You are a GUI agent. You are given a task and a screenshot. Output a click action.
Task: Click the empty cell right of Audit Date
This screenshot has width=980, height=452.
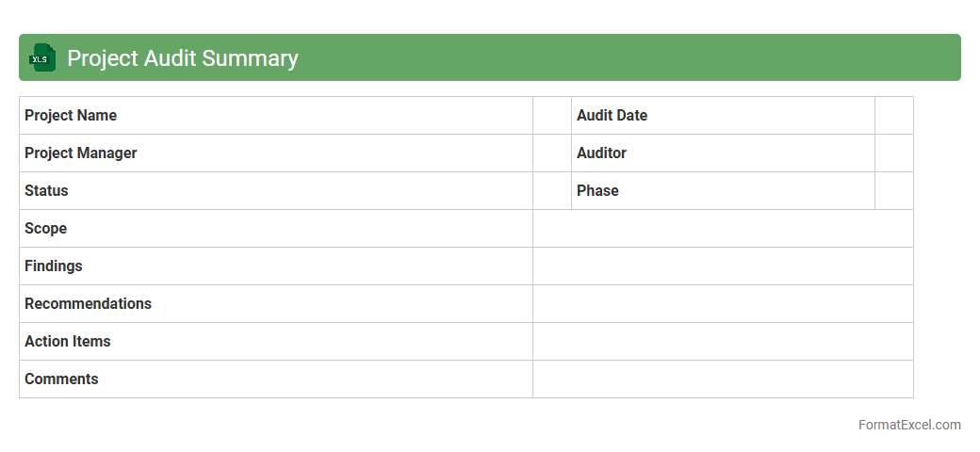click(x=893, y=116)
